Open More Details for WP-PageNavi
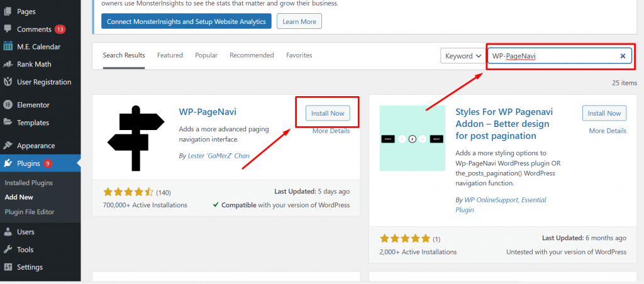Viewport: 644px width, 284px height. [x=331, y=131]
